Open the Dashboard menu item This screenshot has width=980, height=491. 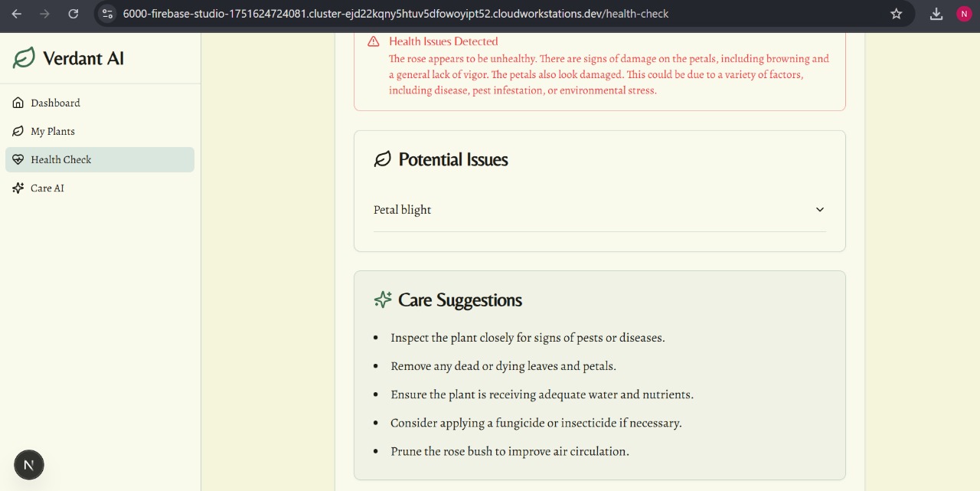point(55,103)
